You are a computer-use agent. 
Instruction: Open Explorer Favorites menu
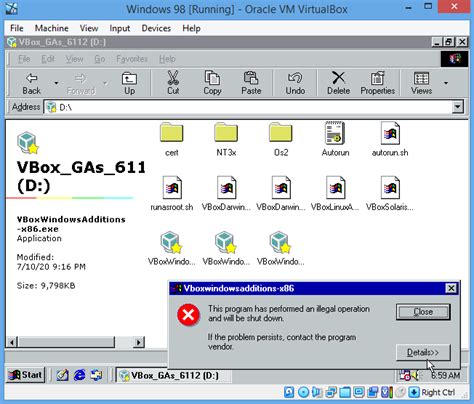[132, 59]
